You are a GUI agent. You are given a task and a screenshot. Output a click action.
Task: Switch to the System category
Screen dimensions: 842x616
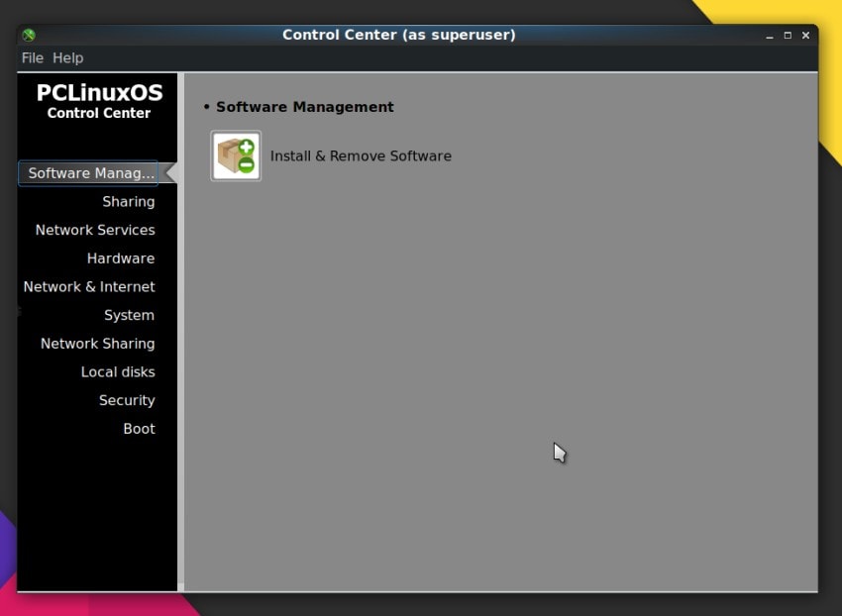(x=129, y=315)
